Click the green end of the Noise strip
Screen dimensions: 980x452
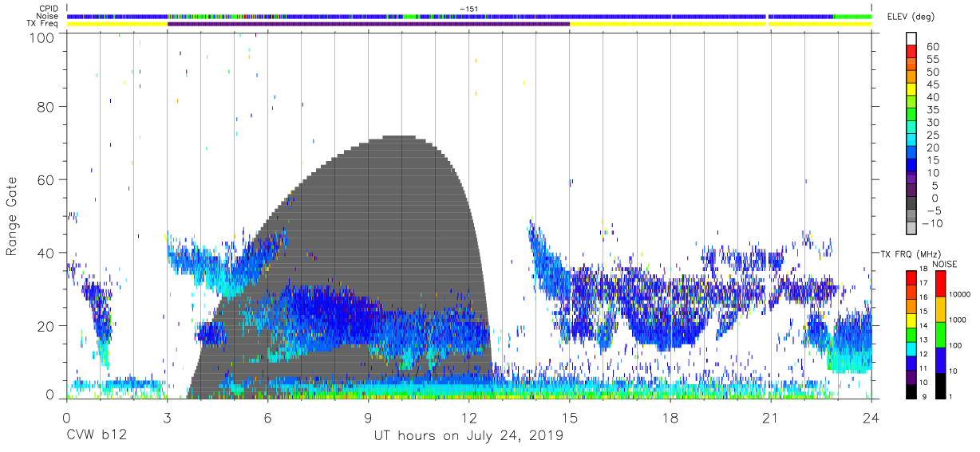(x=853, y=16)
